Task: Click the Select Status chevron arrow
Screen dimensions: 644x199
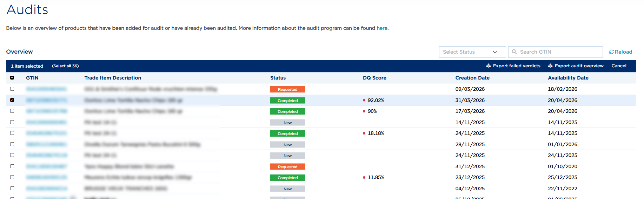Action: (x=495, y=52)
